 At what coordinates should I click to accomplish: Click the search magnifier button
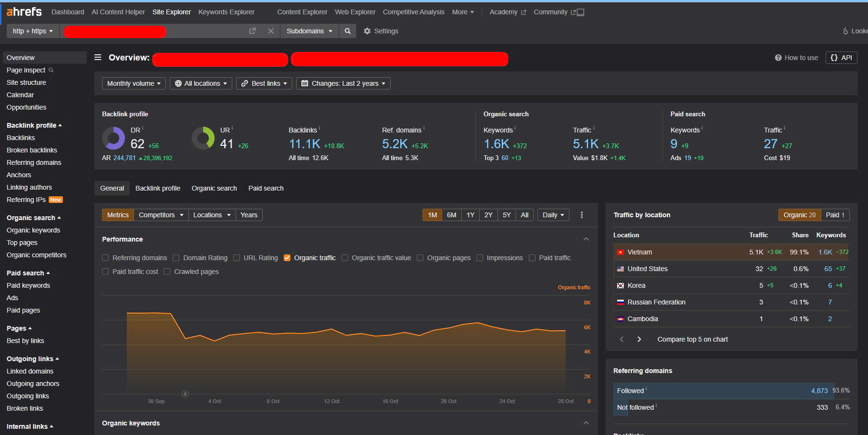coord(348,31)
